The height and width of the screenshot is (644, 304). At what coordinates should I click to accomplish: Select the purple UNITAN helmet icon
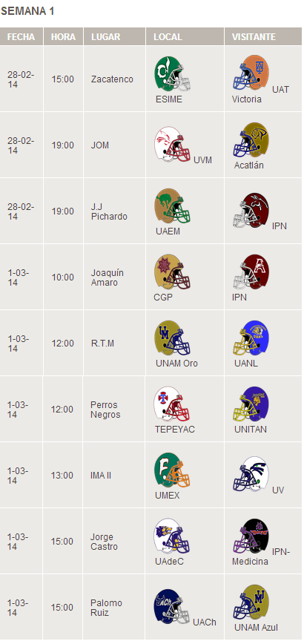tap(251, 404)
